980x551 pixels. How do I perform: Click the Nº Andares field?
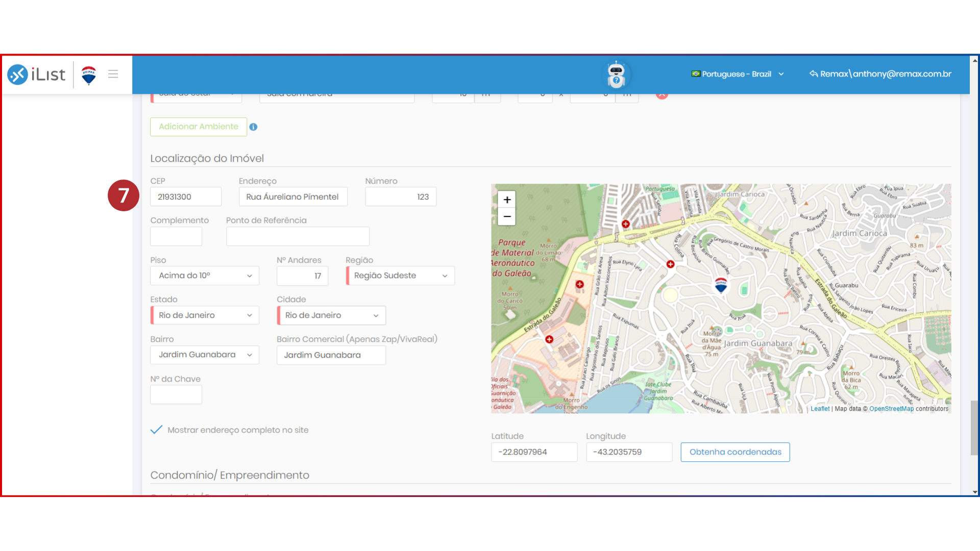coord(302,275)
